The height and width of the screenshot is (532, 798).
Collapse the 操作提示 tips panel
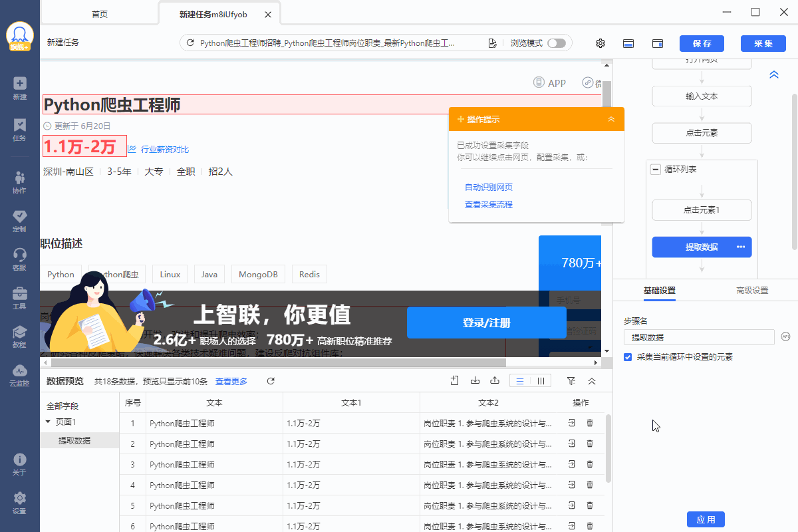coord(612,119)
